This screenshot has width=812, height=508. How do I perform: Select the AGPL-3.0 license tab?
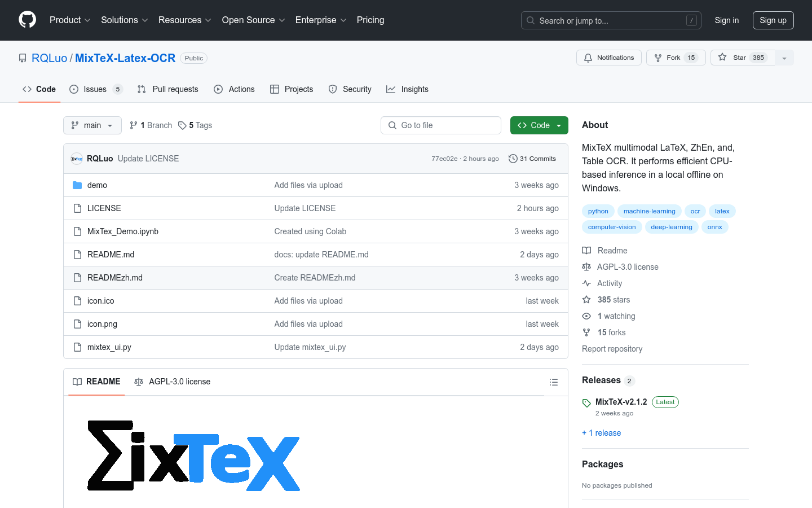click(173, 382)
